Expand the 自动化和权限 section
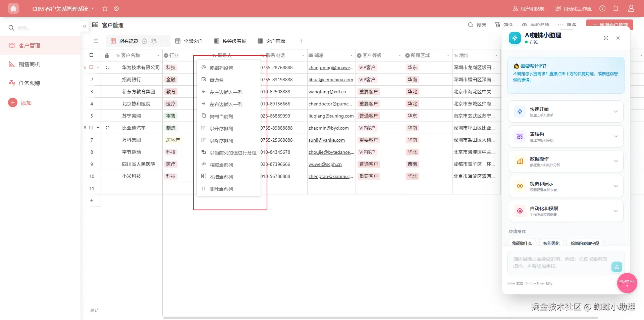 pyautogui.click(x=566, y=211)
